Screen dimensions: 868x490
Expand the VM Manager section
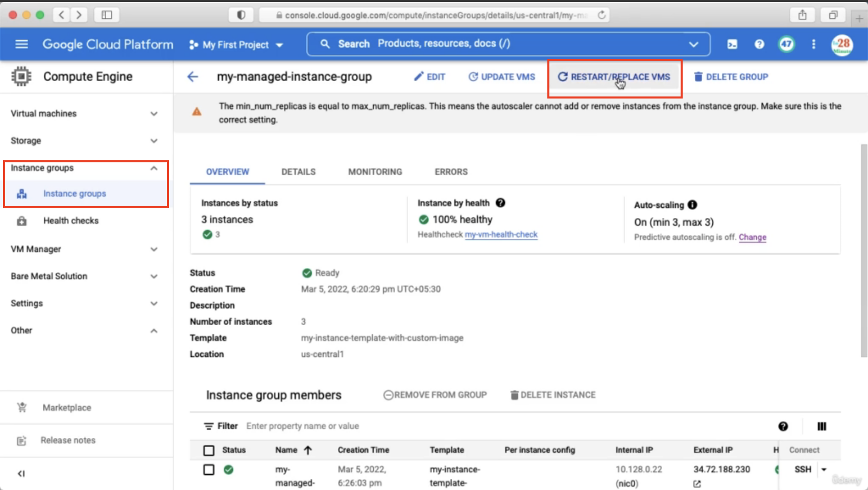point(154,249)
